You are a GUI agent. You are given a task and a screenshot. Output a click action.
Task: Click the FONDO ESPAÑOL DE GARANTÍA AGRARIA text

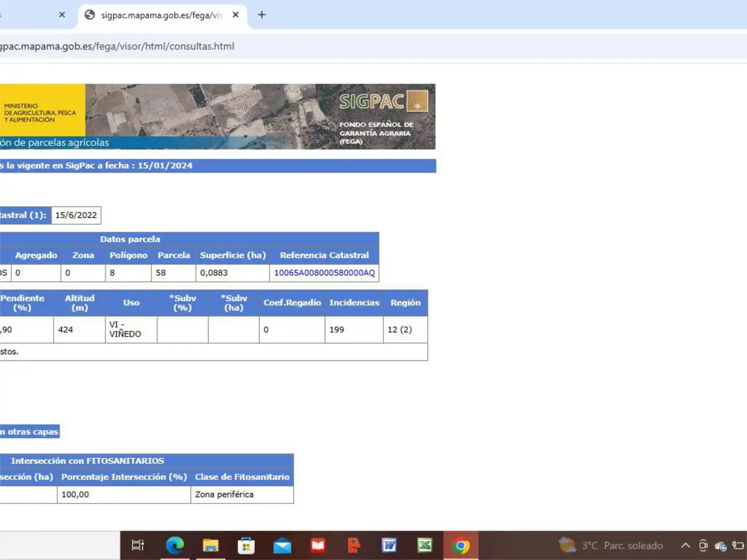tap(376, 133)
